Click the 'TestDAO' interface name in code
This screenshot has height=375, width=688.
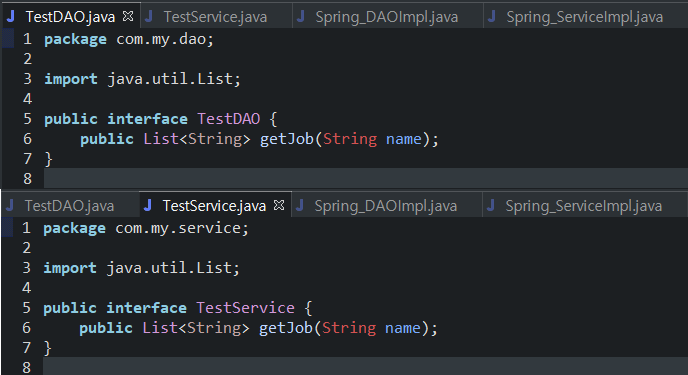229,119
